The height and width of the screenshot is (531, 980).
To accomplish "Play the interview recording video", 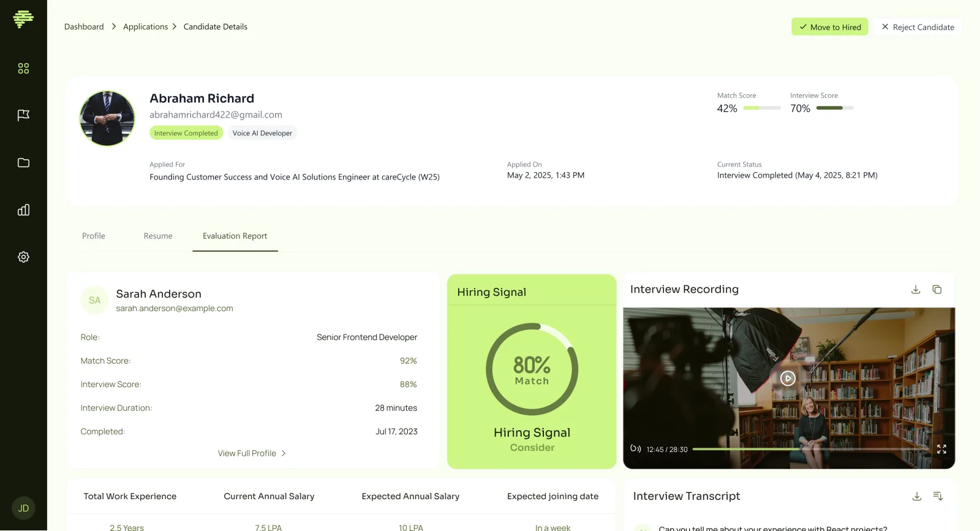I will coord(788,378).
